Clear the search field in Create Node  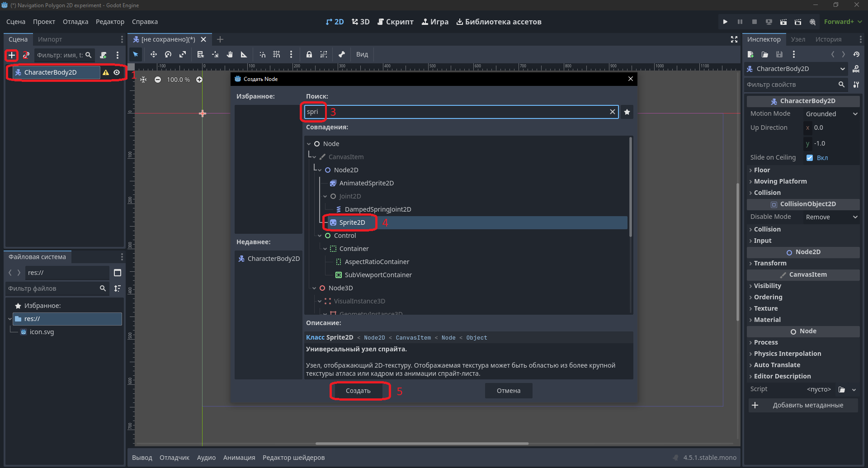click(613, 112)
